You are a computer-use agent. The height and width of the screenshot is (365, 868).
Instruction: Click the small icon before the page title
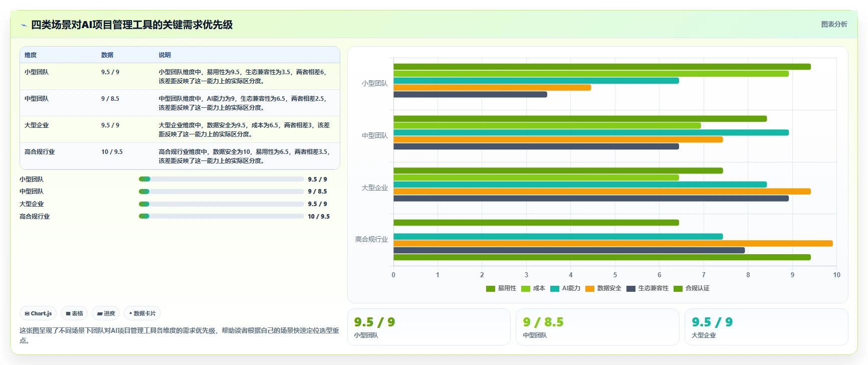(24, 25)
